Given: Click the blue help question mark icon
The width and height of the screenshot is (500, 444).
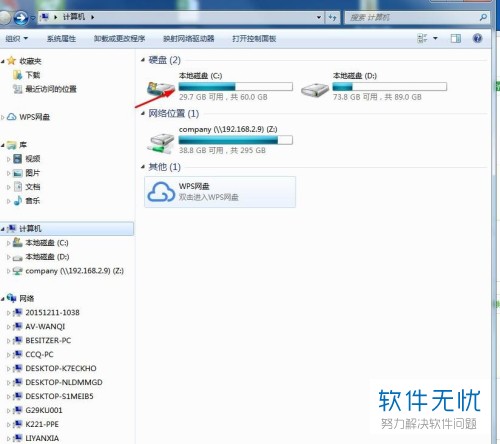Looking at the screenshot, I should coord(477,38).
